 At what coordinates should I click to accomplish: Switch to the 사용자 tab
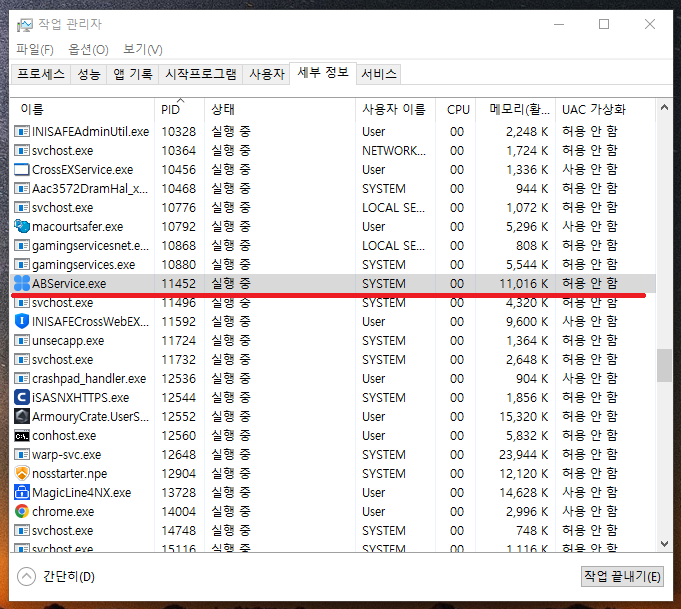[x=266, y=74]
